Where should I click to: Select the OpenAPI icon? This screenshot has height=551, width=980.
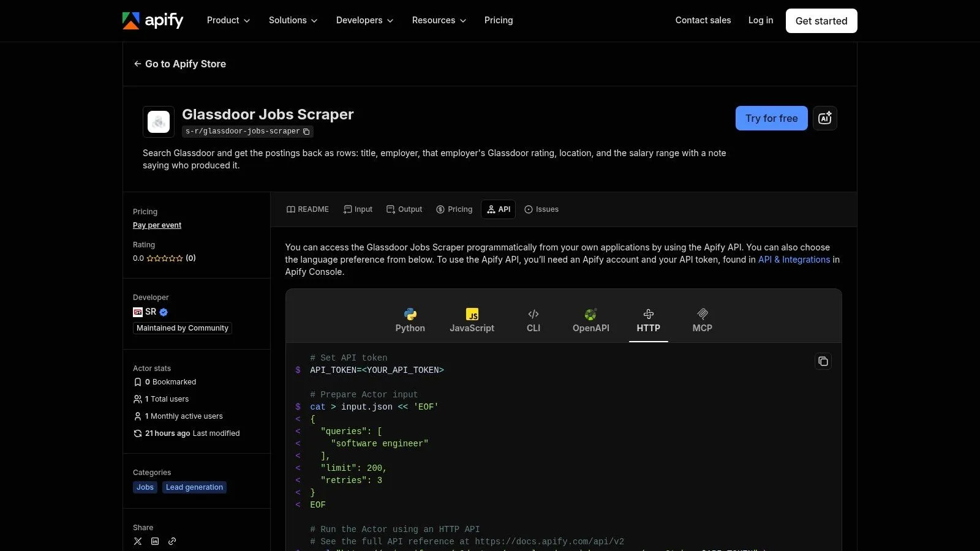(x=590, y=314)
